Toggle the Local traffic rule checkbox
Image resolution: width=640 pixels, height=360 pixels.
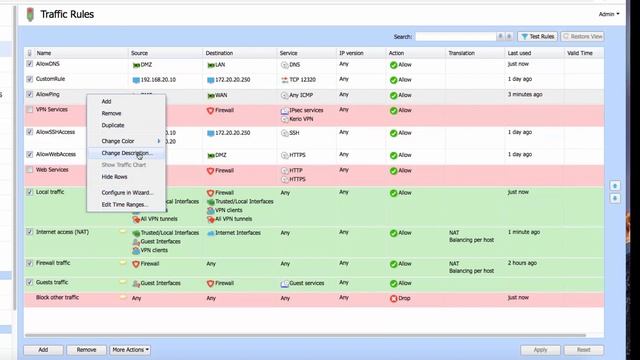point(29,192)
